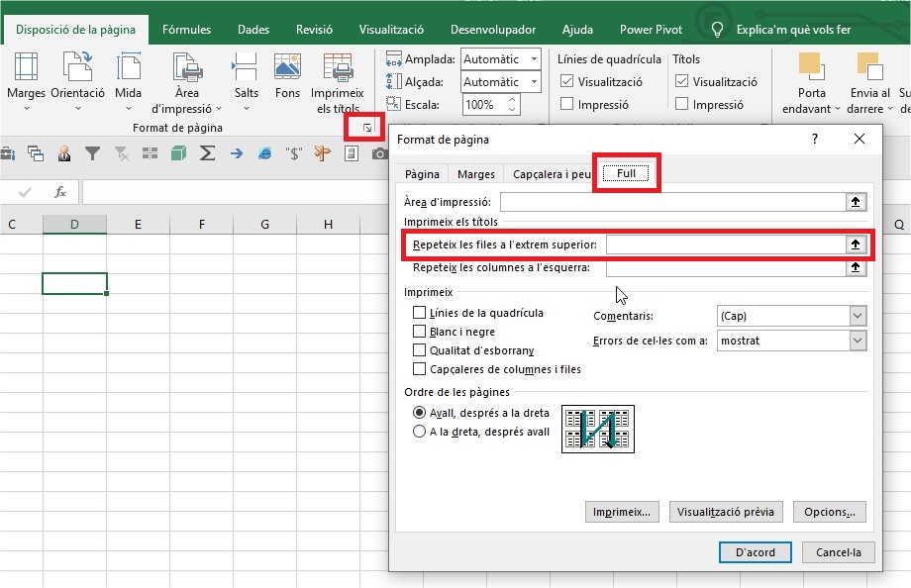Click the Àrea d'impressió input field
This screenshot has width=911, height=588.
coord(672,202)
